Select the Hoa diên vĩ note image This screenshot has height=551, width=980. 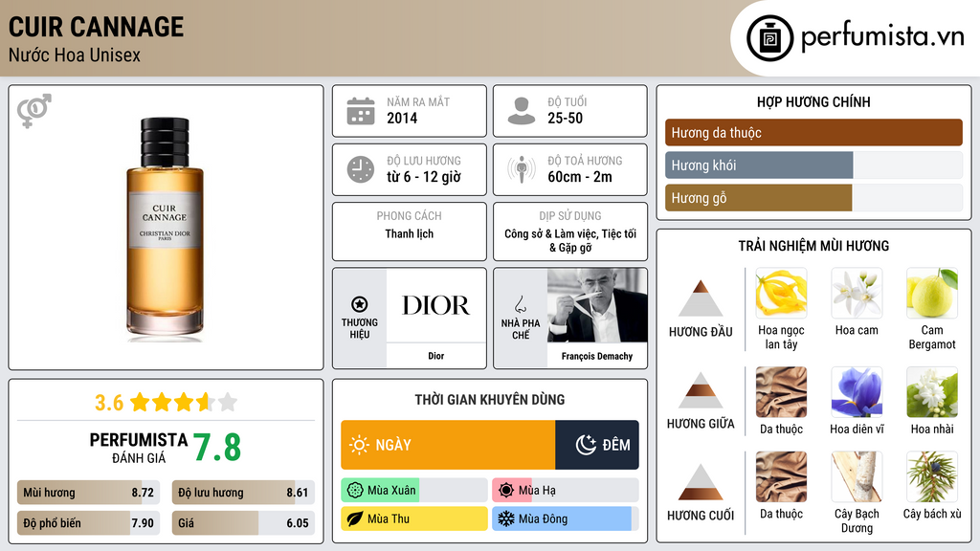click(x=856, y=392)
